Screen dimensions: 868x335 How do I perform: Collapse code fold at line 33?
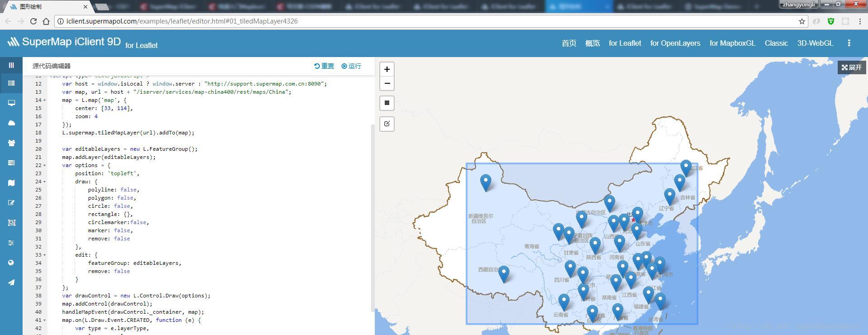click(x=44, y=255)
